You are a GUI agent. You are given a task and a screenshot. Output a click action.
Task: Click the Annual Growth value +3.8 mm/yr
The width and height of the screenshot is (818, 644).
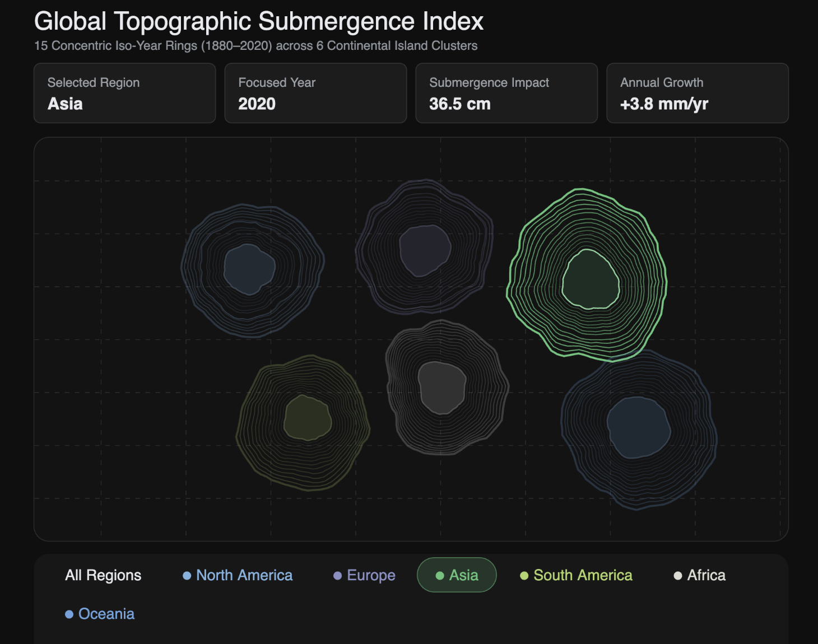[x=664, y=104]
